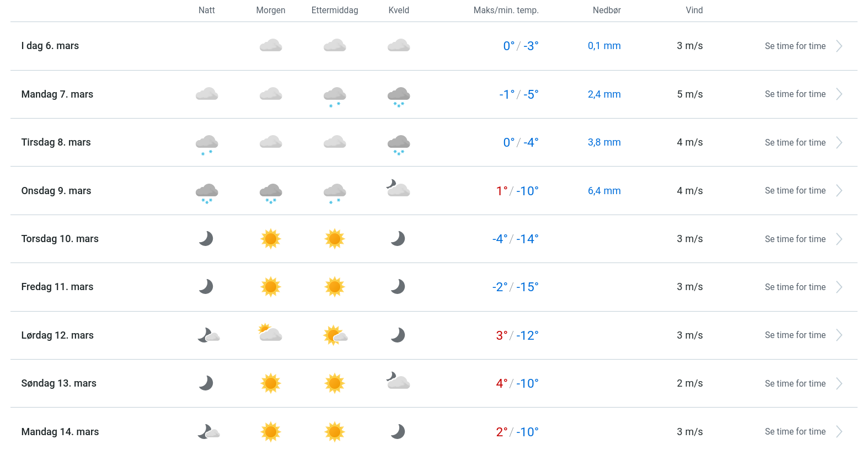Viewport: 868px width, 455px height.
Task: Expand Fredag 11. mars chevron arrow
Action: 839,287
